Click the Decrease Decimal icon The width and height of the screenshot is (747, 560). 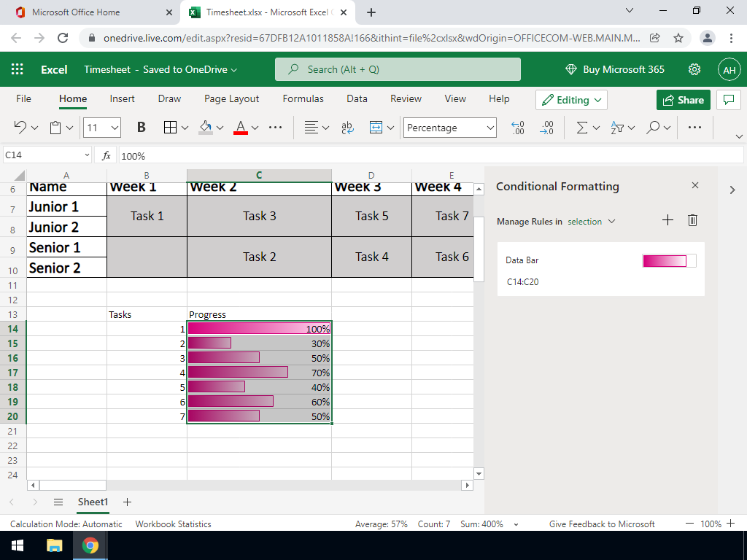pyautogui.click(x=546, y=128)
